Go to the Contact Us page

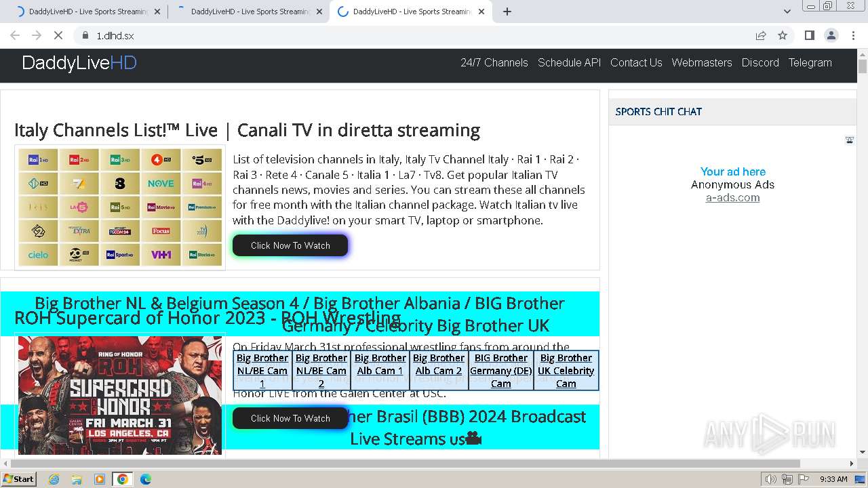click(x=636, y=62)
